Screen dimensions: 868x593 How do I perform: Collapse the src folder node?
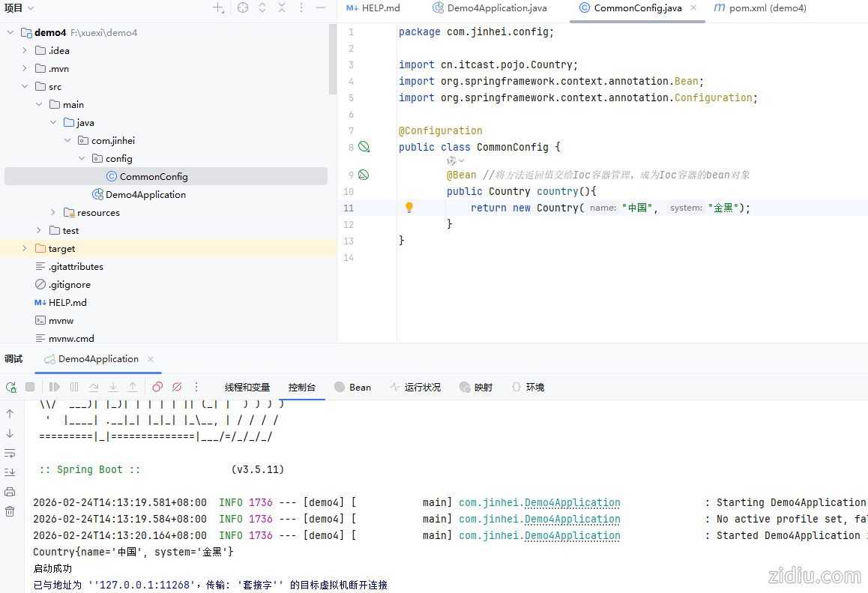click(24, 87)
